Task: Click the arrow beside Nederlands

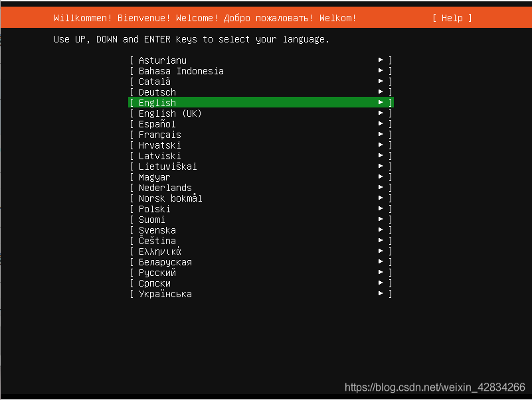Action: (x=381, y=187)
